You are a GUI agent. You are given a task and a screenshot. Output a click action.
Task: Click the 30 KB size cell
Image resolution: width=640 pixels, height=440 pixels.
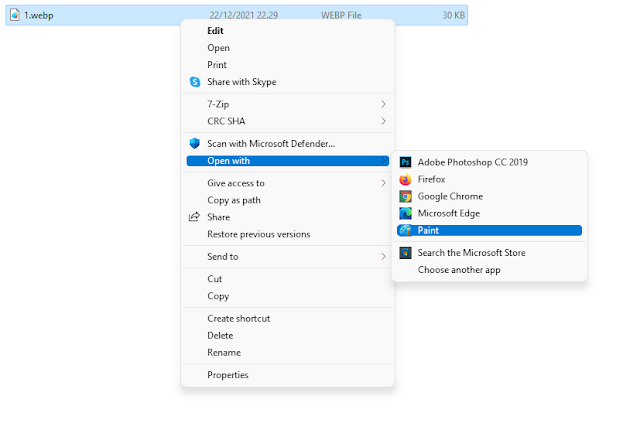[453, 16]
